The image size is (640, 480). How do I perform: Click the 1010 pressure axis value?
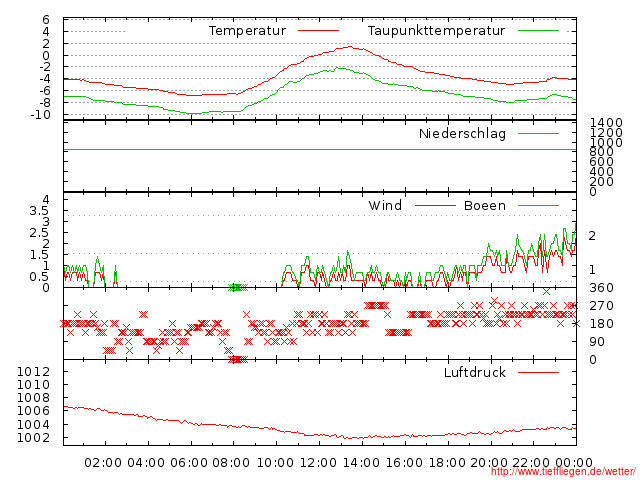pyautogui.click(x=33, y=385)
